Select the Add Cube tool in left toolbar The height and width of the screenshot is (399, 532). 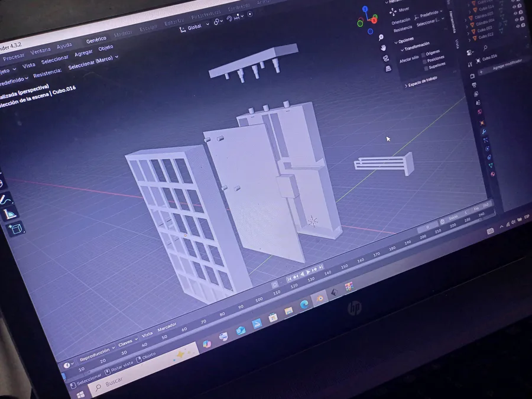15,229
